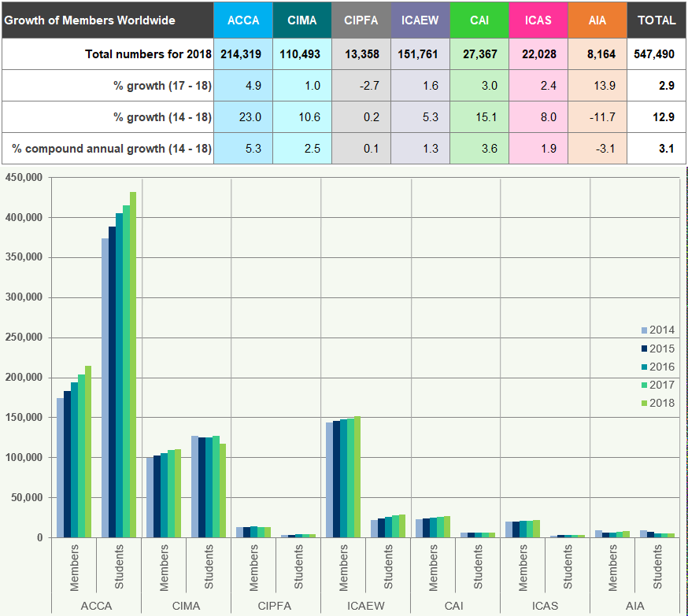The height and width of the screenshot is (616, 688).
Task: Click the 2014 legend color swatch
Action: pyautogui.click(x=644, y=330)
